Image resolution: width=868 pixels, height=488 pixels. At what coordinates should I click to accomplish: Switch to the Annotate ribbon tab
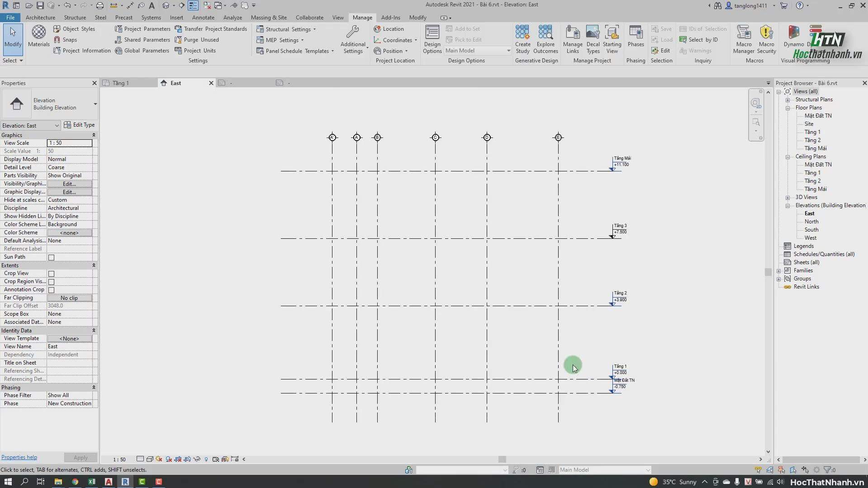[x=203, y=18]
